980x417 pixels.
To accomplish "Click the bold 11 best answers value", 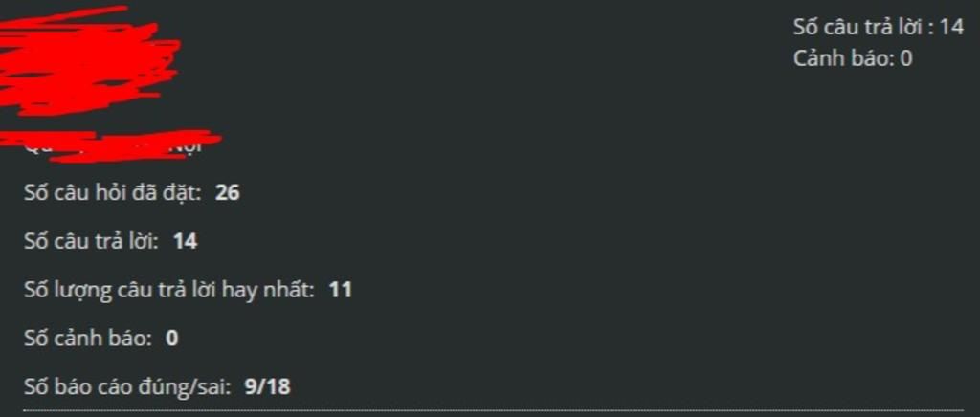I will pyautogui.click(x=340, y=290).
